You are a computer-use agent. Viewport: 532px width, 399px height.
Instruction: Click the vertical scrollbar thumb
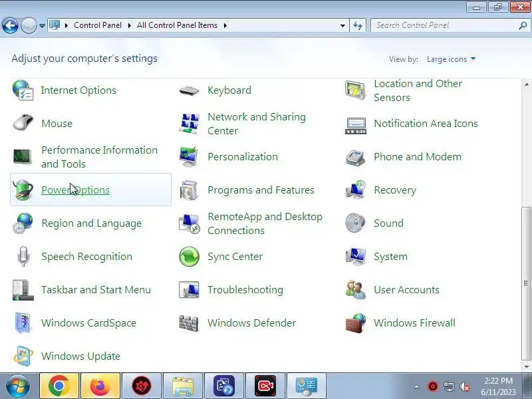526,283
